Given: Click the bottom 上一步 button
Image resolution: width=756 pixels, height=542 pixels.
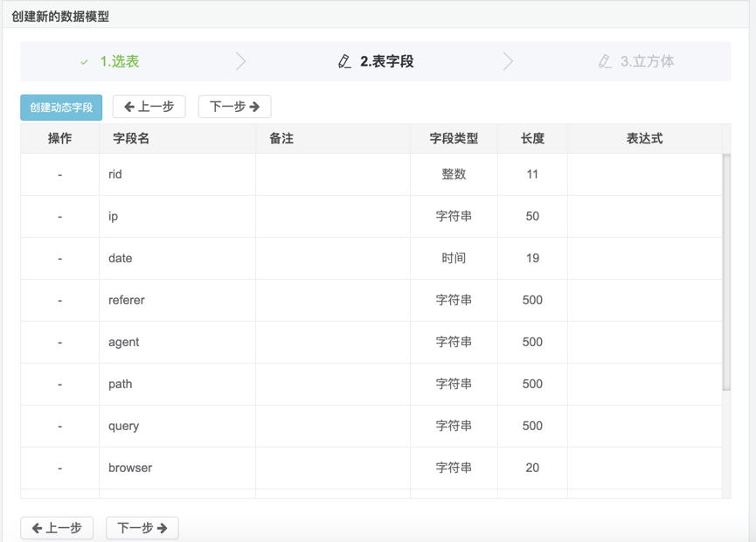Looking at the screenshot, I should (x=57, y=528).
